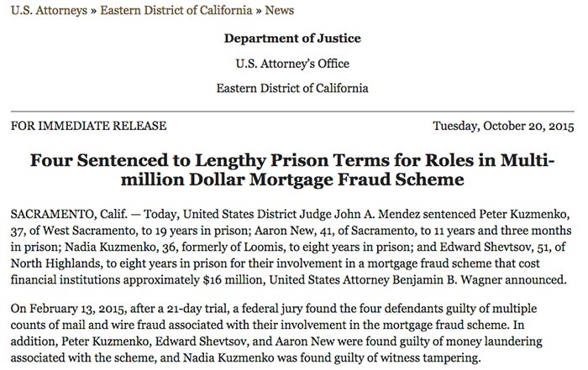The image size is (588, 370).
Task: Click the U.S. Attorney's Office subheading
Action: pos(292,63)
